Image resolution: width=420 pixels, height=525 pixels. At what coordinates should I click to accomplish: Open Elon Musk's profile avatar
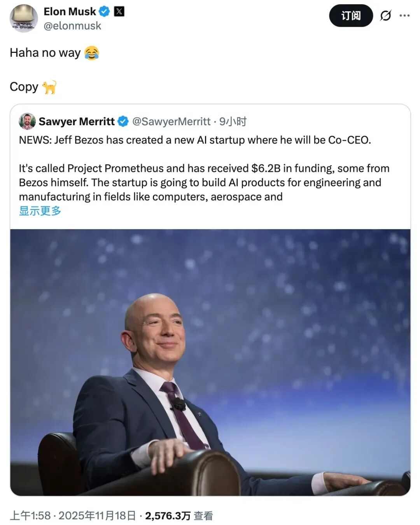pos(24,18)
